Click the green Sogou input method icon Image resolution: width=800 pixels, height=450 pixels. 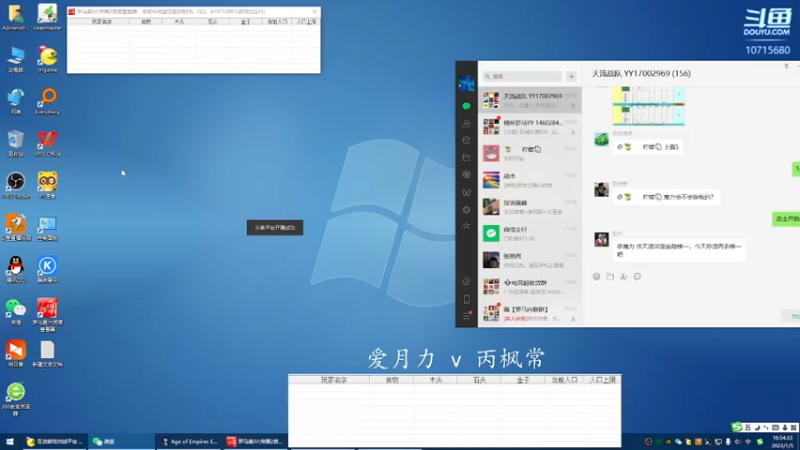[x=736, y=427]
